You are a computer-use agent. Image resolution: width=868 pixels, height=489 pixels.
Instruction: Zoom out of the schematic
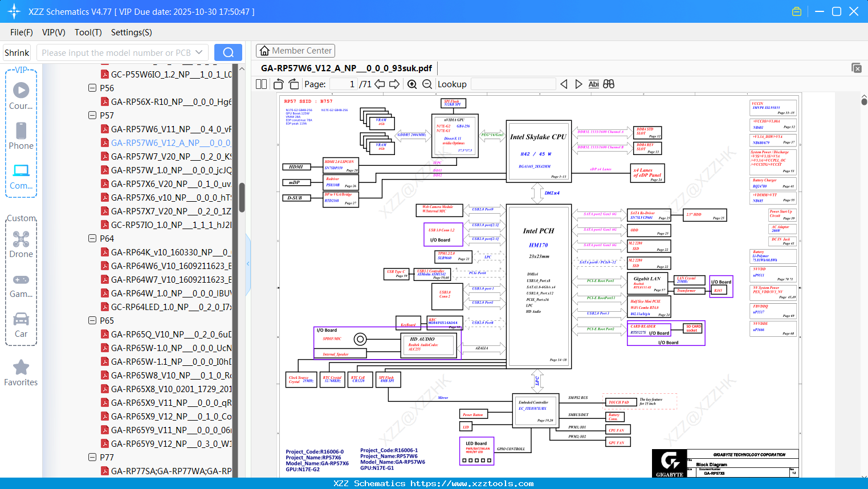tap(427, 84)
